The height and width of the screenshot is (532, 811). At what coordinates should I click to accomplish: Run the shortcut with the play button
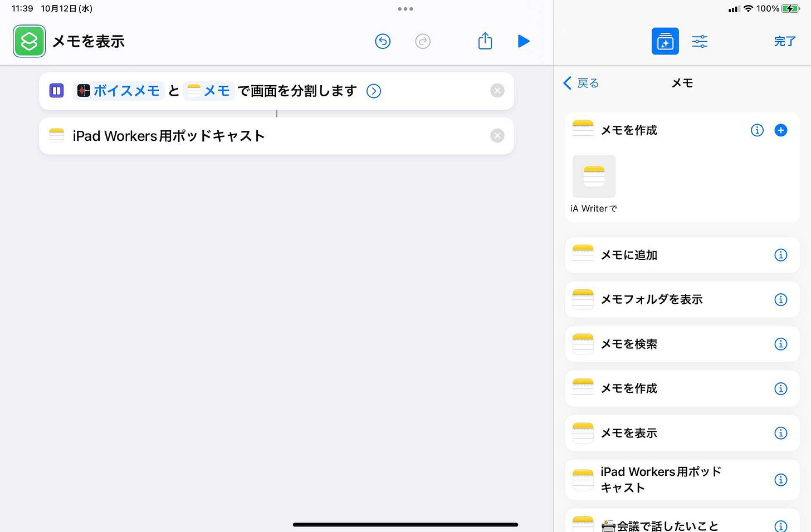tap(523, 41)
